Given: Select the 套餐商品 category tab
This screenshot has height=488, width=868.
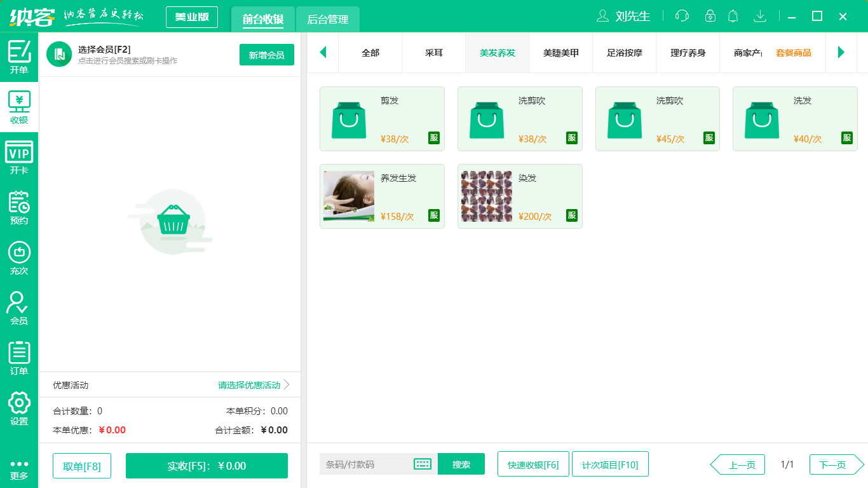Looking at the screenshot, I should [x=794, y=53].
